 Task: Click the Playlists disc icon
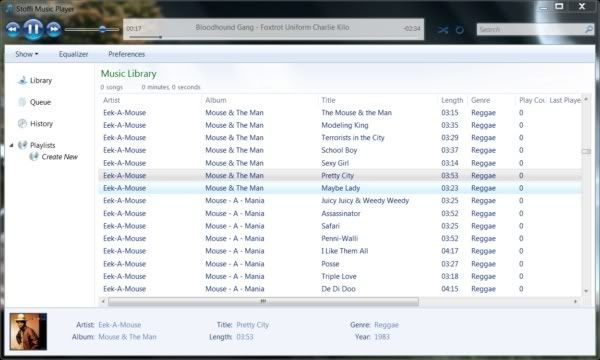click(23, 145)
